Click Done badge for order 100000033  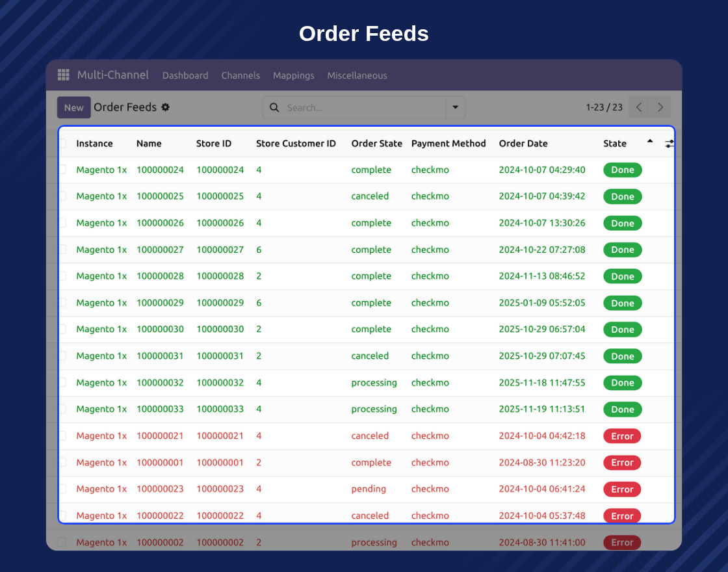click(623, 409)
